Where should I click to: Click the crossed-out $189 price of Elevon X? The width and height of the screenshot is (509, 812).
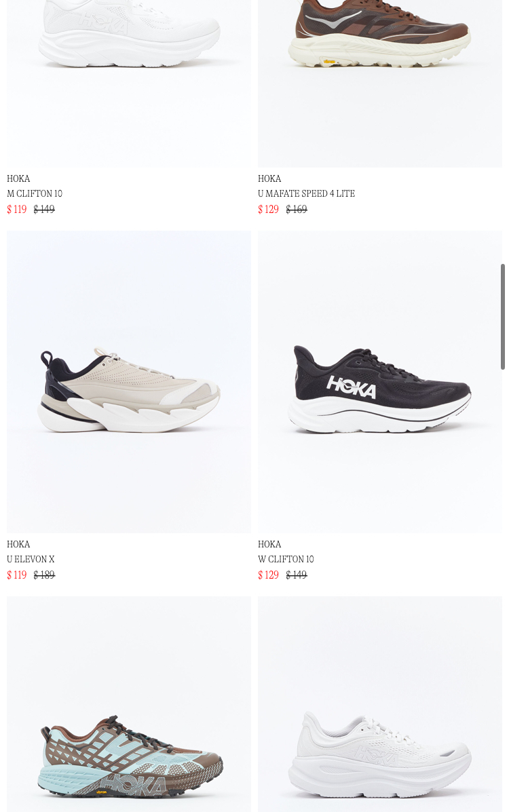coord(44,575)
